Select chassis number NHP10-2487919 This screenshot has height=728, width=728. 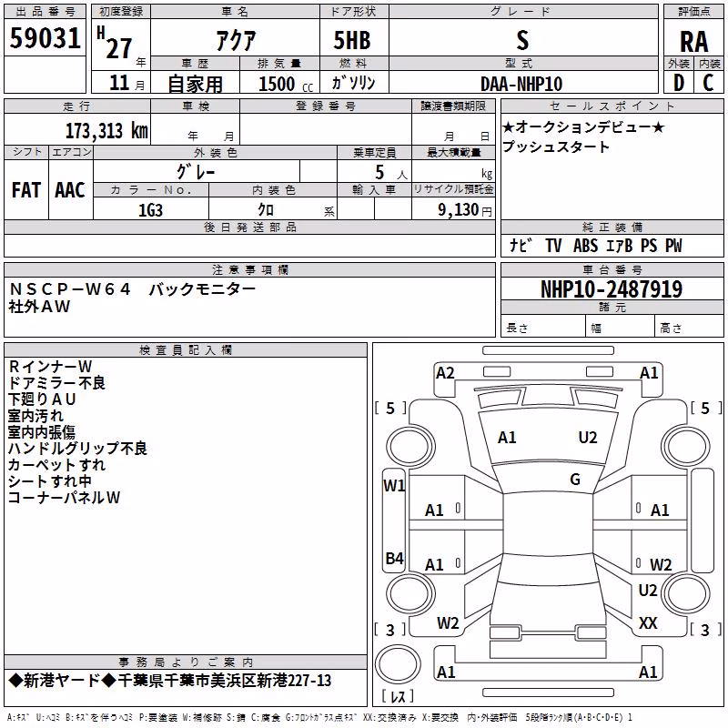click(x=612, y=289)
